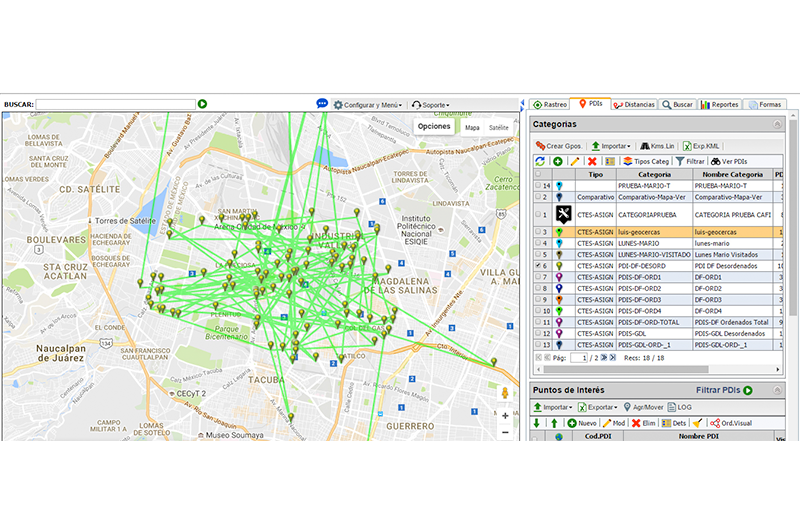
Task: Open the PDI LOG
Action: pyautogui.click(x=680, y=407)
